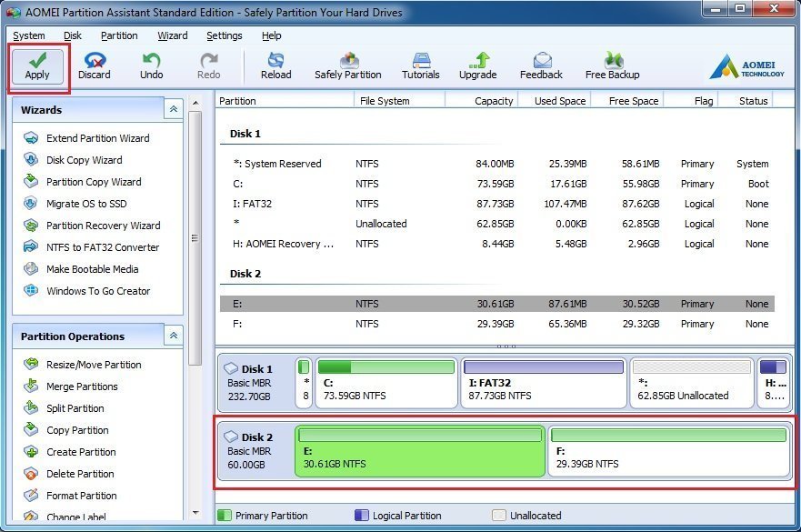
Task: Undo the last operation
Action: [151, 67]
